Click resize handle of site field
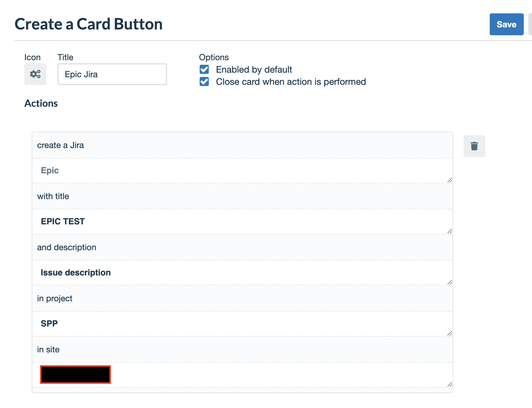 point(450,385)
